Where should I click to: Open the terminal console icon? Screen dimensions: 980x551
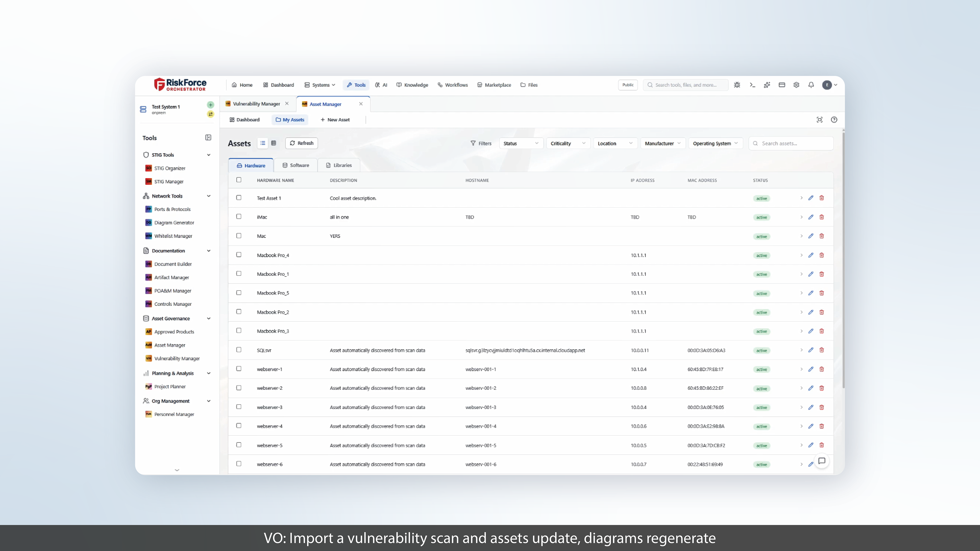pos(752,85)
